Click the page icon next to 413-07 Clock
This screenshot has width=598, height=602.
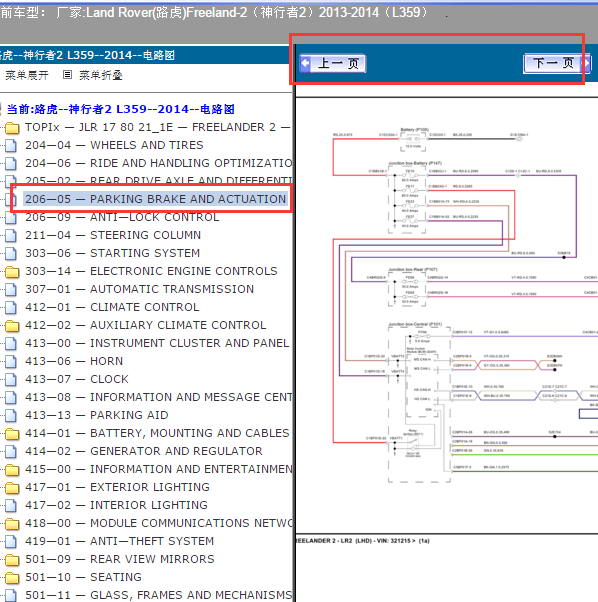11,379
